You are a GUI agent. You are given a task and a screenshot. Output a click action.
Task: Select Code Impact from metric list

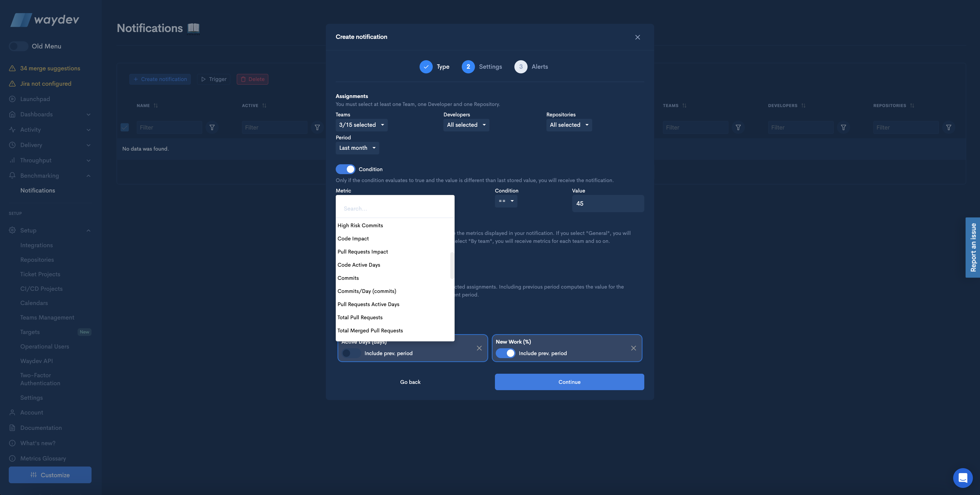click(353, 239)
